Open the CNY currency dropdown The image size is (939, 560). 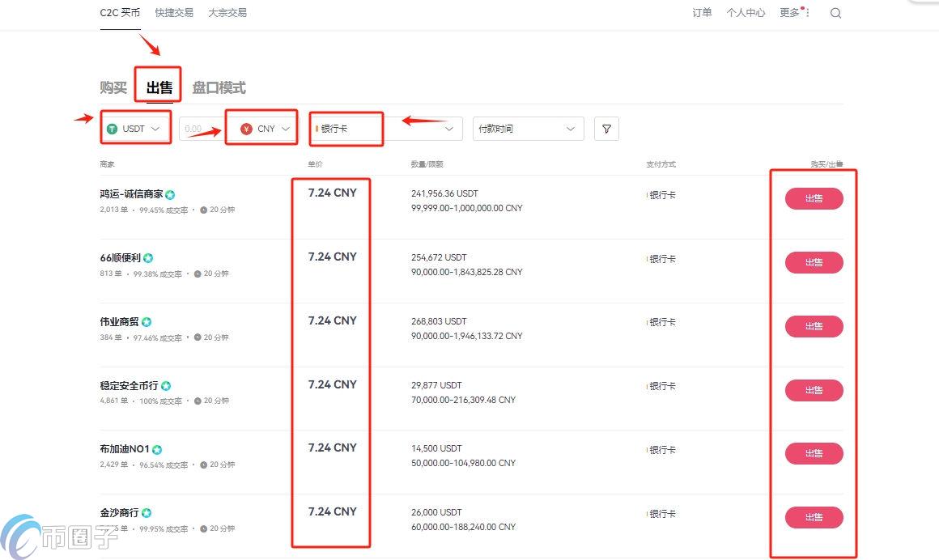[x=284, y=128]
